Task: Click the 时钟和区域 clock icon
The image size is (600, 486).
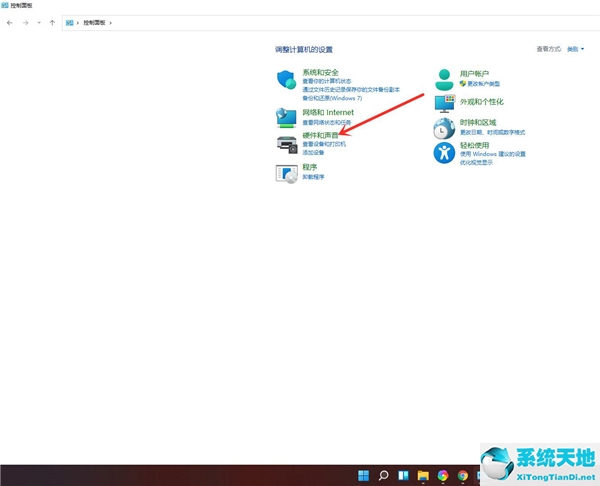Action: coord(444,128)
